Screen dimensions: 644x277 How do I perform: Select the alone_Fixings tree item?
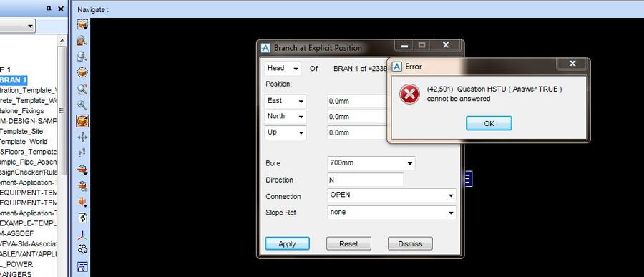click(21, 110)
